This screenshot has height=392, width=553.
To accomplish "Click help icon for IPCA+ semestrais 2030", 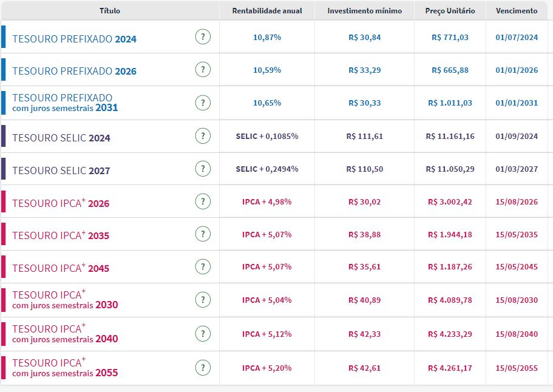I will pyautogui.click(x=203, y=300).
